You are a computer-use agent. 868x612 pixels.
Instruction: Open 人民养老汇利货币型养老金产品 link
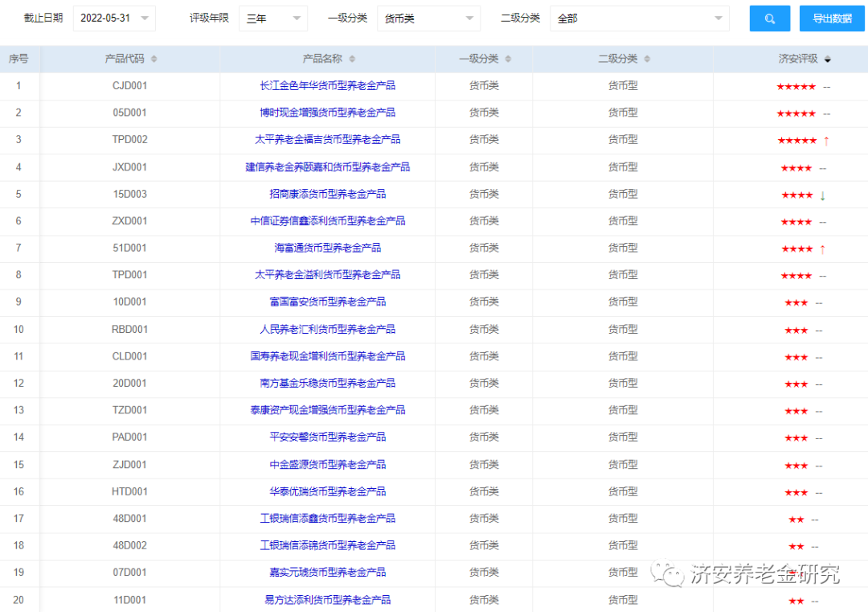tap(328, 329)
